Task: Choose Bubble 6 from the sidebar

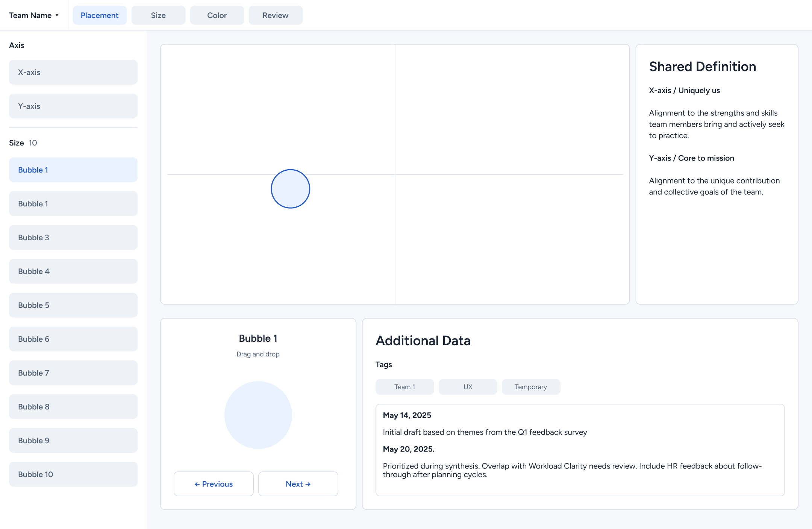Action: (73, 339)
